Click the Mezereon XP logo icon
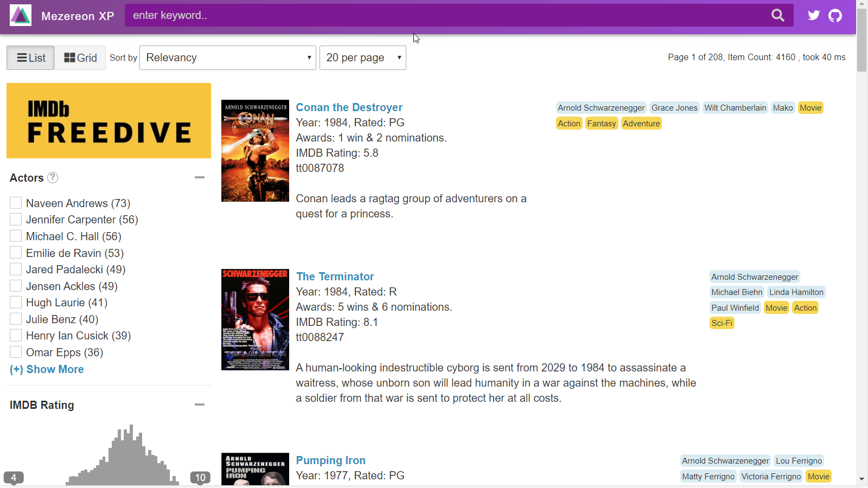 [21, 16]
